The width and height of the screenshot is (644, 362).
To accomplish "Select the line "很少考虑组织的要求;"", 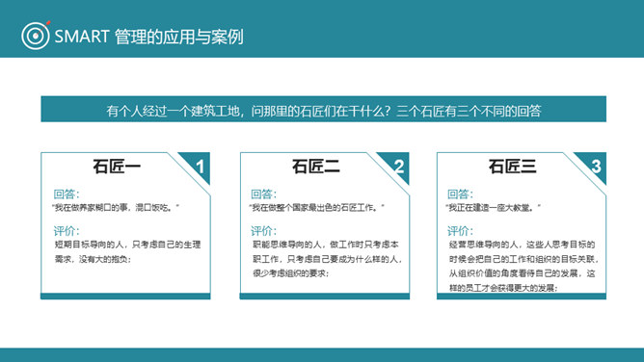I will (x=291, y=273).
